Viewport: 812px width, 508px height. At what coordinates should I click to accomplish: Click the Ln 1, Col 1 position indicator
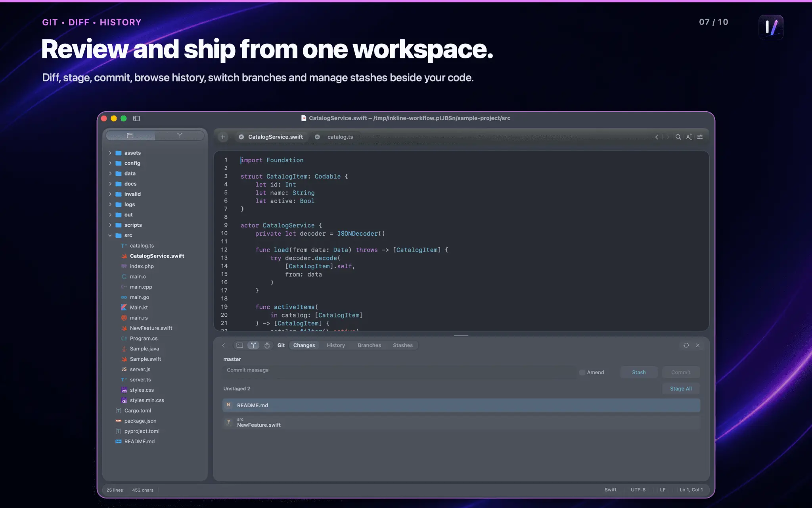pyautogui.click(x=691, y=490)
